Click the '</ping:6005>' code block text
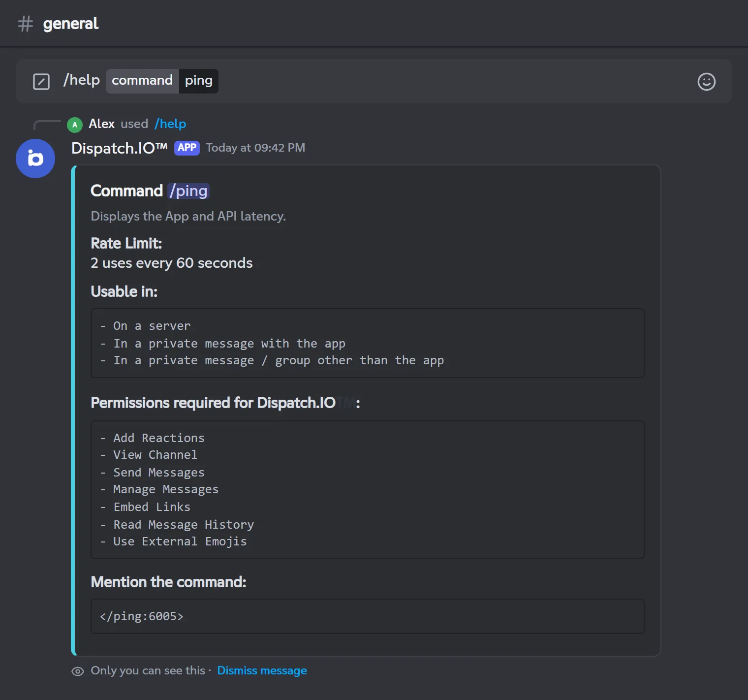 [142, 616]
